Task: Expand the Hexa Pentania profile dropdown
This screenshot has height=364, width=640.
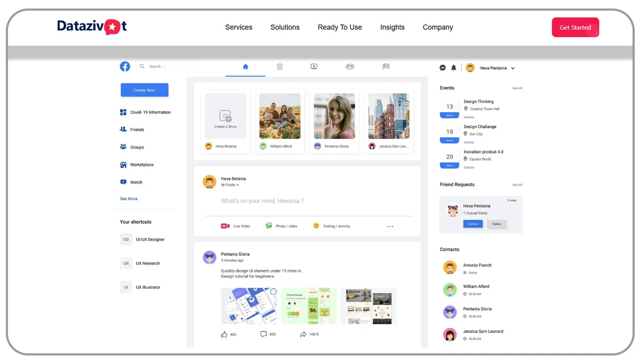Action: pyautogui.click(x=513, y=68)
